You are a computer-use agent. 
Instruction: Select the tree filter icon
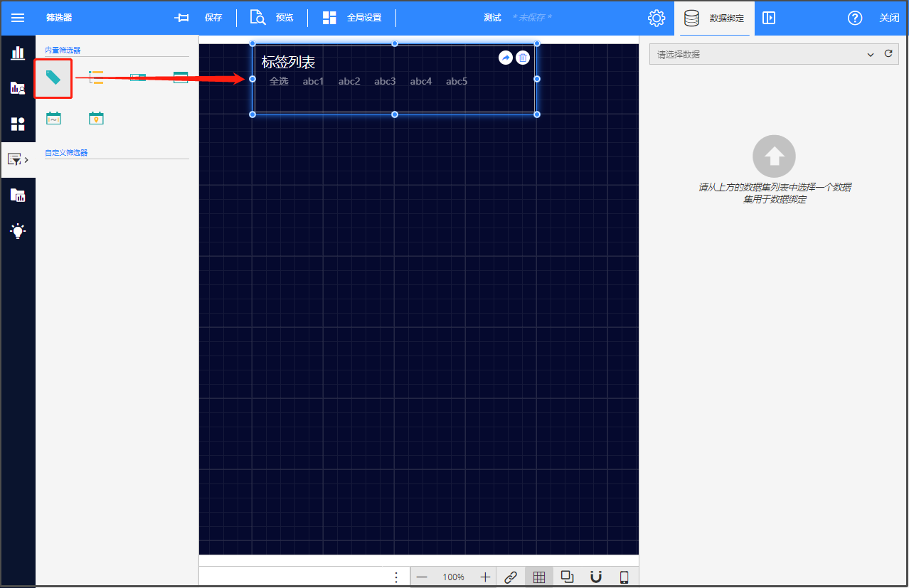[x=96, y=77]
